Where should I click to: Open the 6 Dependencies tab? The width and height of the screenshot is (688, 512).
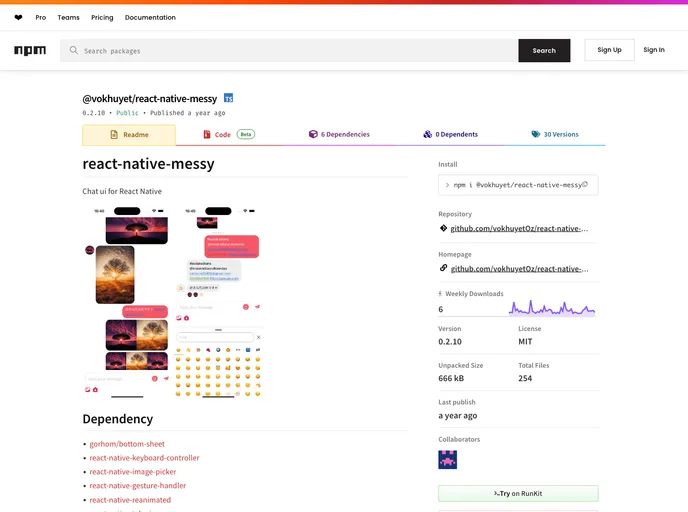point(339,134)
